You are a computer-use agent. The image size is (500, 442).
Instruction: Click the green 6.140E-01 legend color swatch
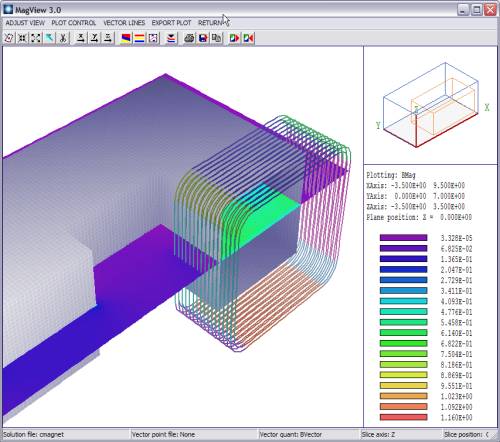[x=403, y=333]
